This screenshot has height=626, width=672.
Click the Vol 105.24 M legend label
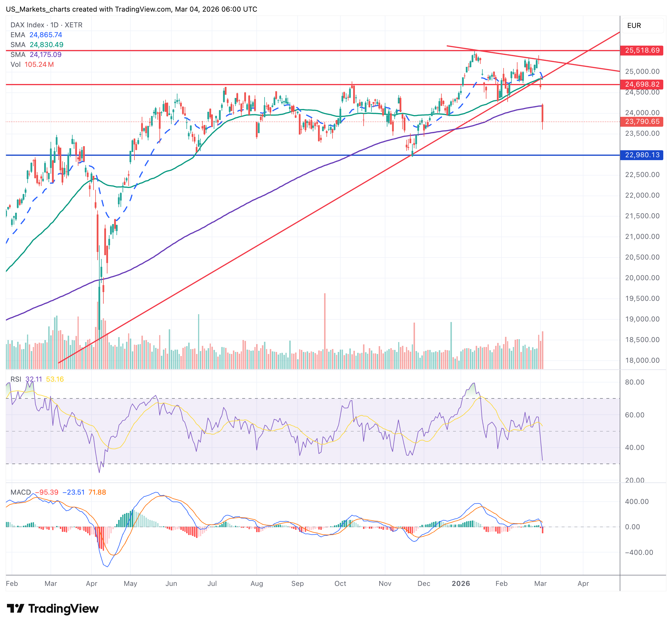(32, 64)
